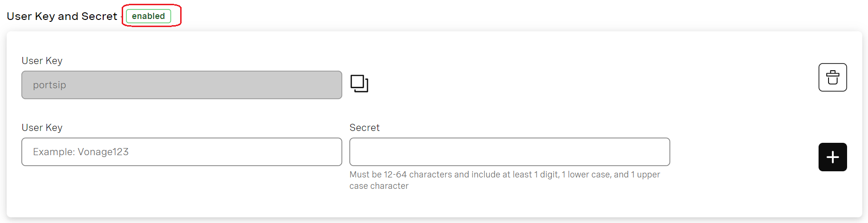Click the word Secret in the heading
The height and width of the screenshot is (223, 868).
(x=99, y=16)
